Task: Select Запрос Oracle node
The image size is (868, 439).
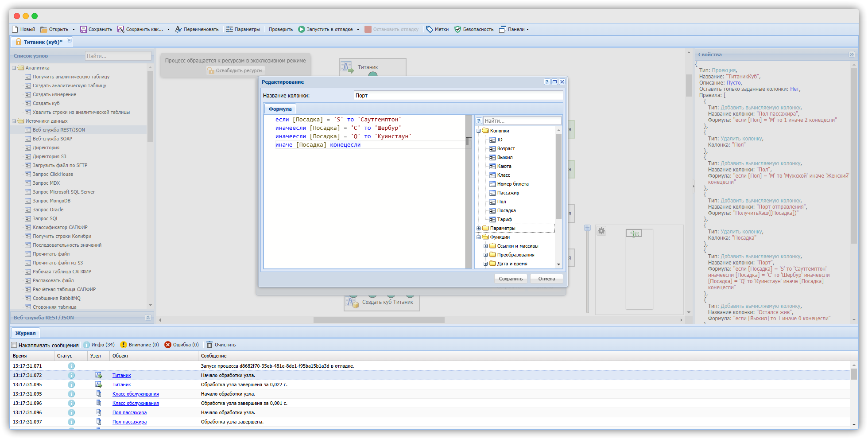Action: coord(48,210)
